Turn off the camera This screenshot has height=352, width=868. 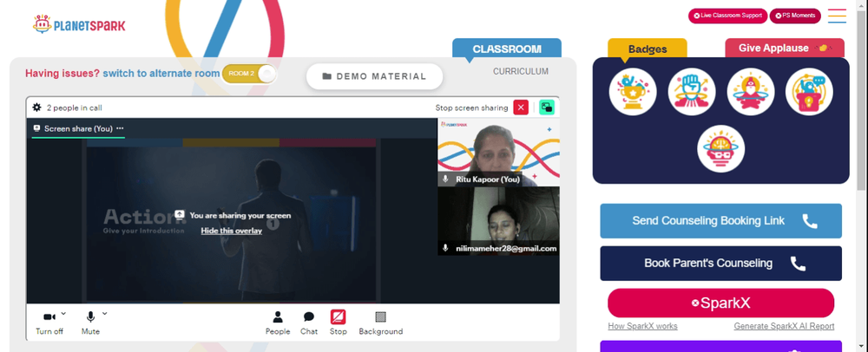coord(49,323)
